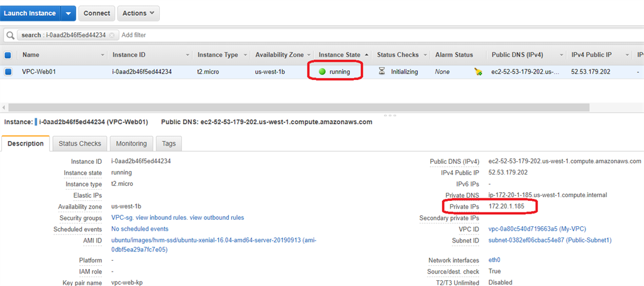Open the Actions dropdown menu
644x286 pixels.
(138, 13)
